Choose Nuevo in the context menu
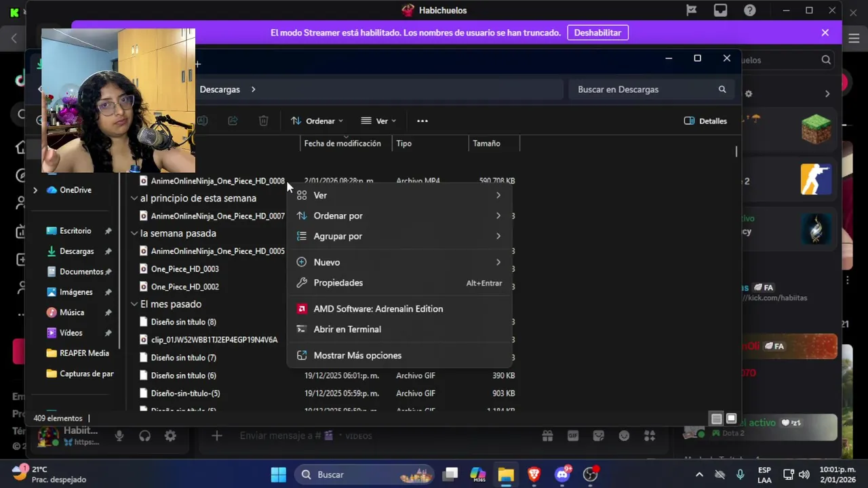The height and width of the screenshot is (488, 868). pos(400,262)
